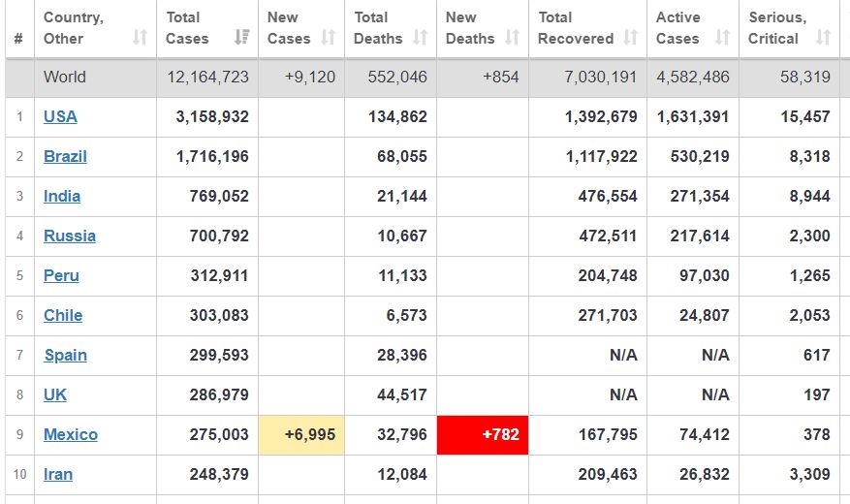Open the USA country link
The image size is (850, 504).
point(60,116)
